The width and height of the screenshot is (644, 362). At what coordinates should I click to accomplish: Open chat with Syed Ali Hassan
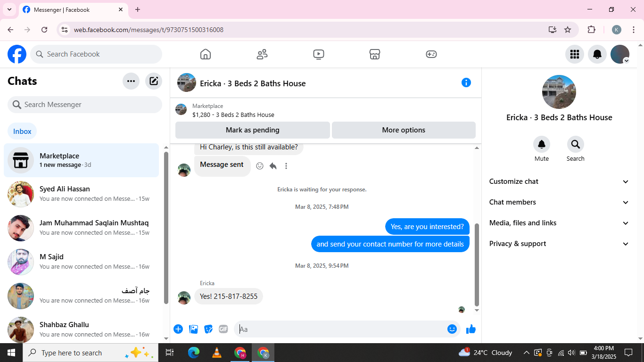click(x=82, y=194)
